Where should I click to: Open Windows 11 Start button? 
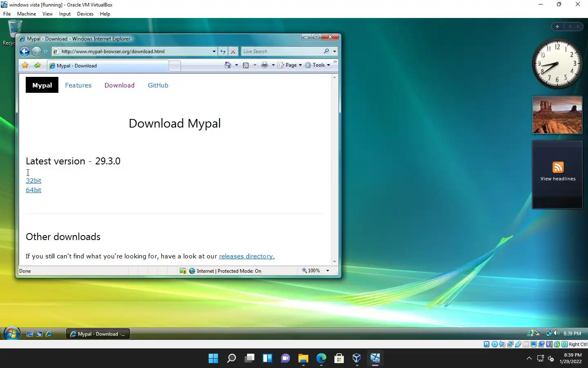coord(213,358)
